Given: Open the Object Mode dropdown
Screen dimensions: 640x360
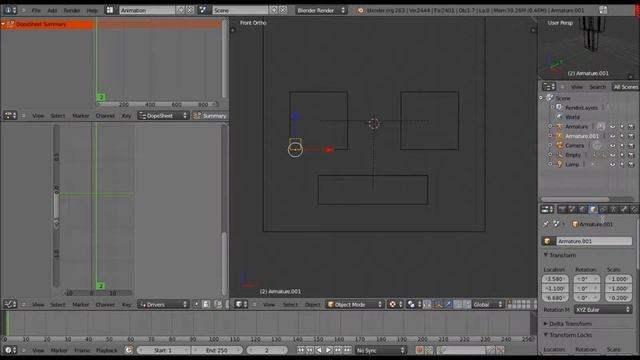Looking at the screenshot, I should coord(355,304).
